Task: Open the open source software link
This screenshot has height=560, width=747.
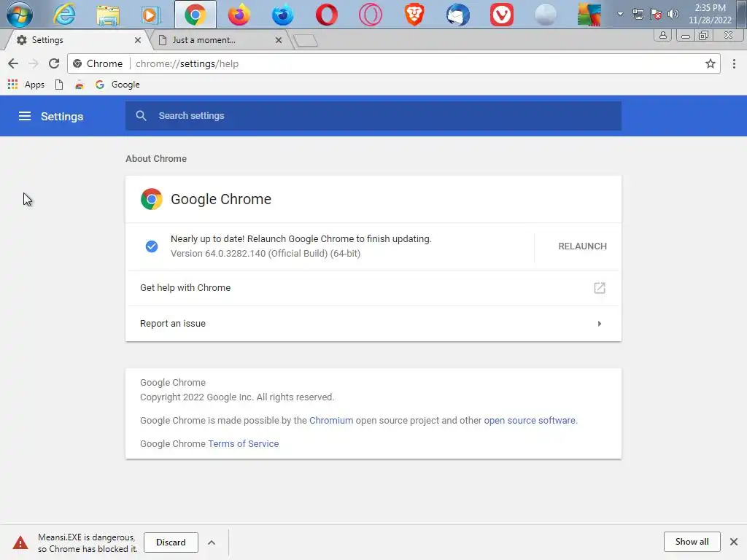Action: (x=530, y=421)
